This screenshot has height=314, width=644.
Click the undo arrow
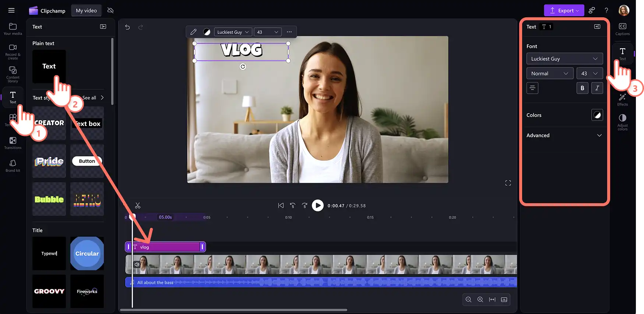tap(127, 27)
